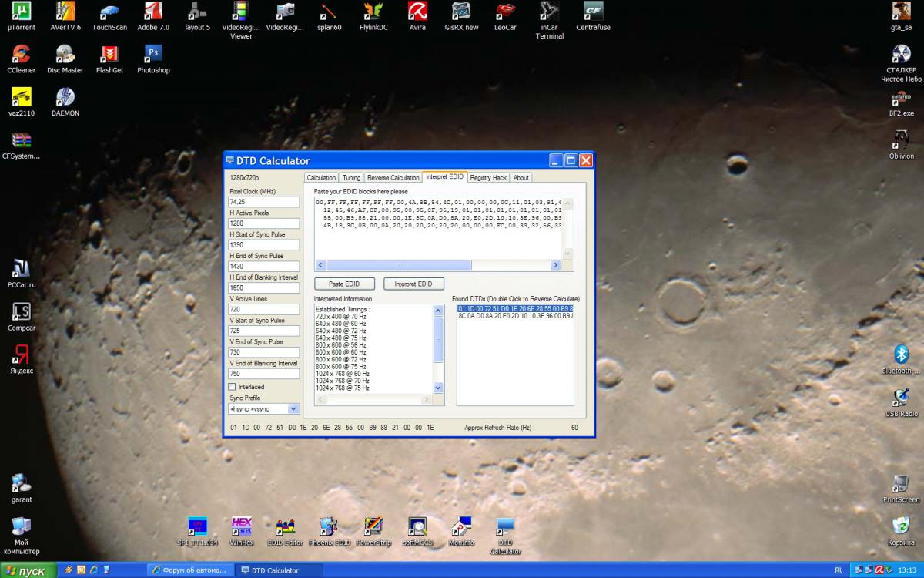Screen dimensions: 924x578
Task: Open the µTorrent desktop icon
Action: click(x=22, y=12)
